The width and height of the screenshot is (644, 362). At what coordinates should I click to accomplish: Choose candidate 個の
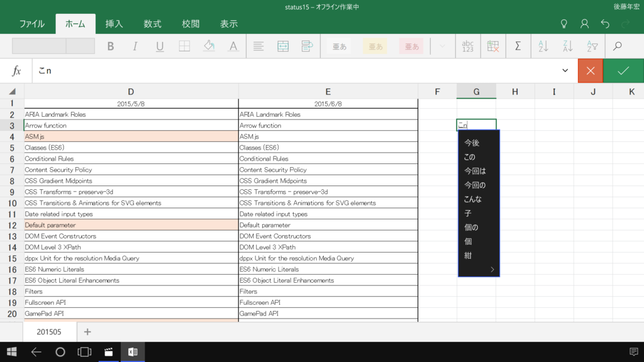(x=472, y=227)
